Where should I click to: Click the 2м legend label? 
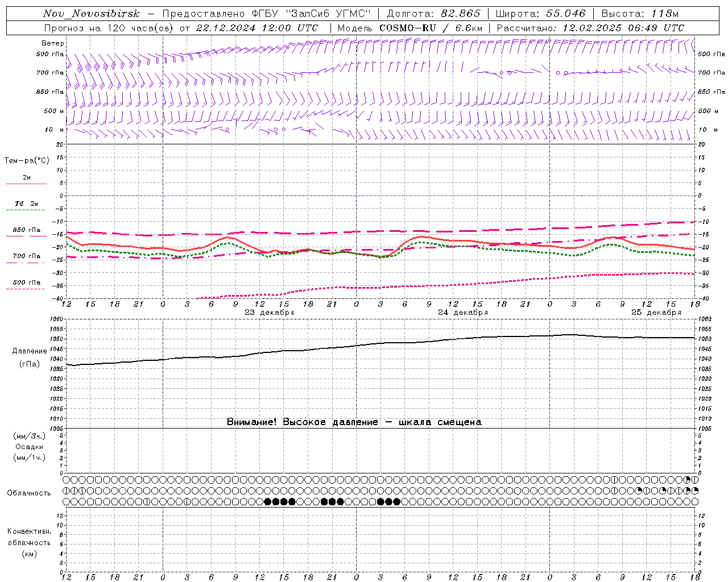pyautogui.click(x=27, y=177)
